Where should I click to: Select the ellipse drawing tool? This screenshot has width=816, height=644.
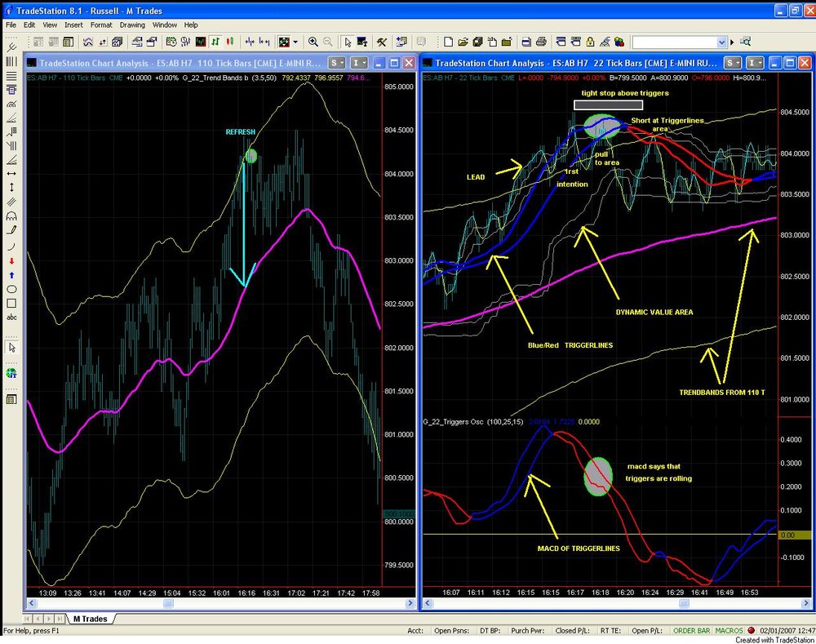tap(11, 289)
